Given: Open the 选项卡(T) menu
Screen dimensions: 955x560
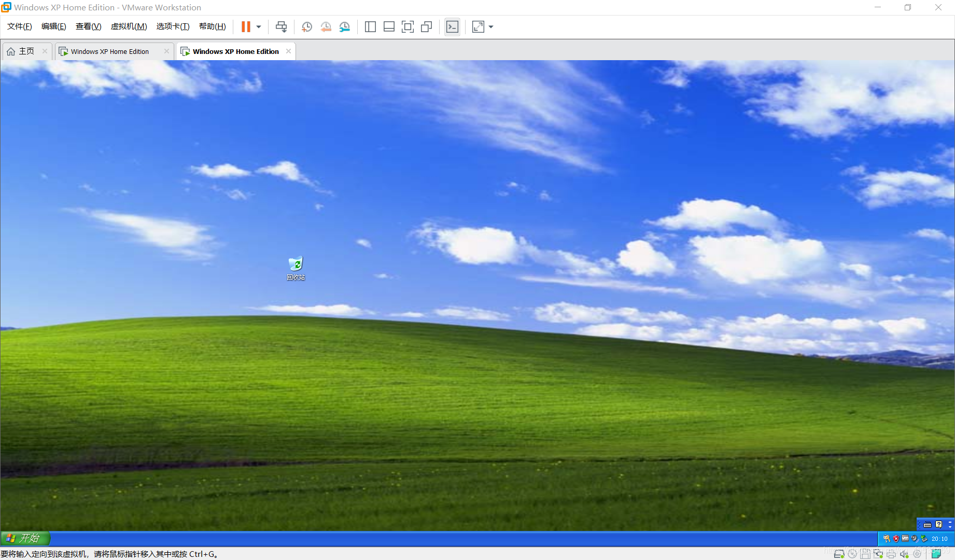Looking at the screenshot, I should tap(173, 26).
